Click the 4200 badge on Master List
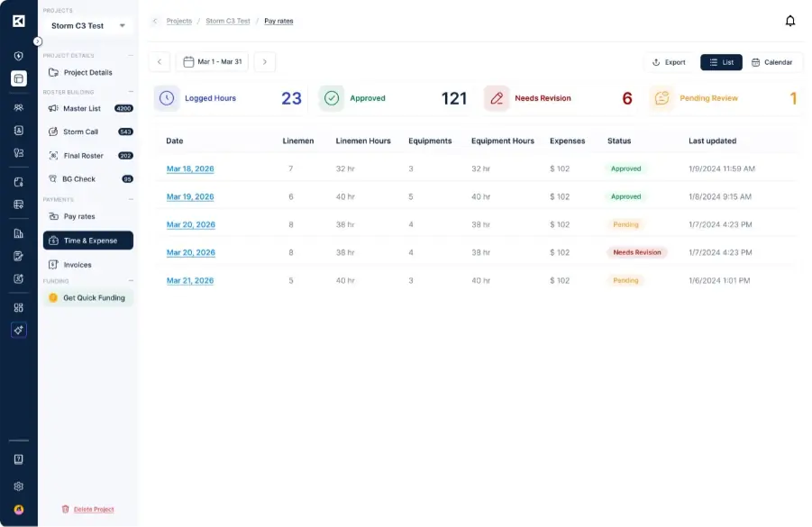812x527 pixels. [123, 108]
